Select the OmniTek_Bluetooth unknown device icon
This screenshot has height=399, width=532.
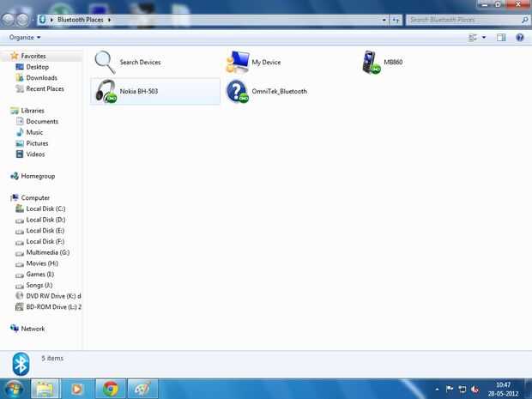point(238,91)
